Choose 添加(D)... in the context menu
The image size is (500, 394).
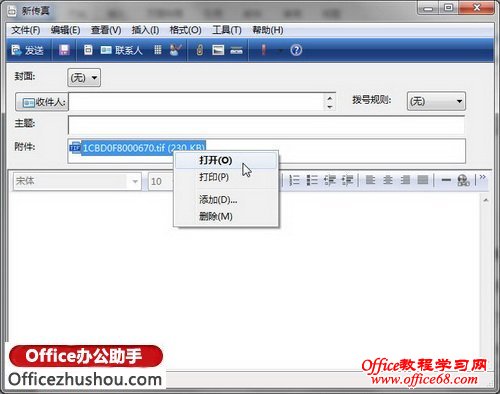pyautogui.click(x=226, y=200)
